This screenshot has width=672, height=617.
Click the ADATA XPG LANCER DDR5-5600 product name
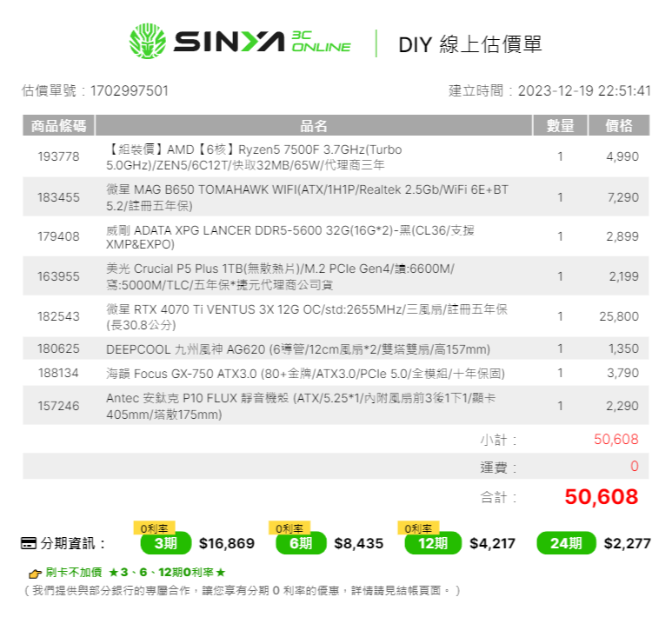click(290, 237)
